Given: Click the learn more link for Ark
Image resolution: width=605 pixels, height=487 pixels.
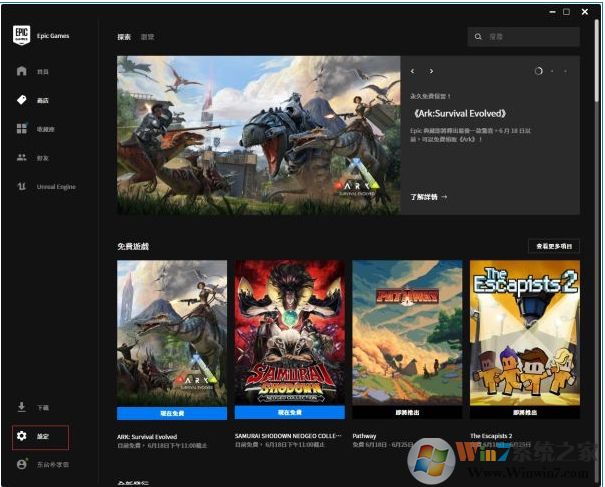Looking at the screenshot, I should click(x=429, y=197).
